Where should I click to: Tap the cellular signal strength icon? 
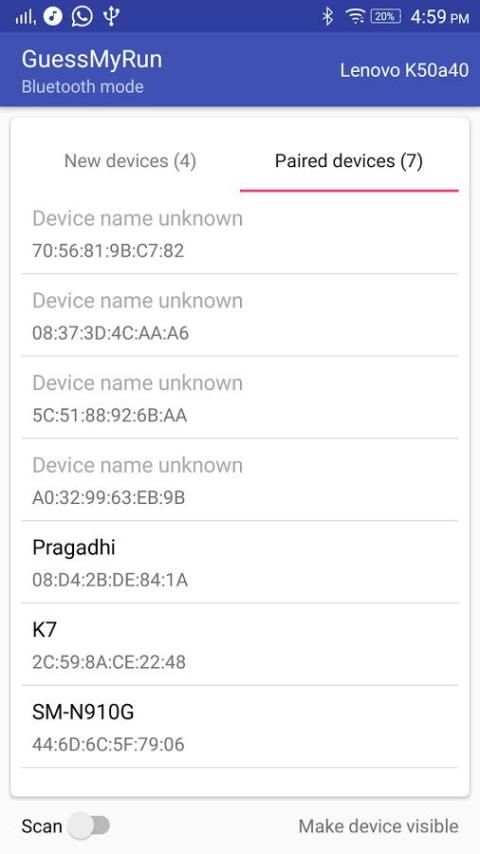[25, 17]
